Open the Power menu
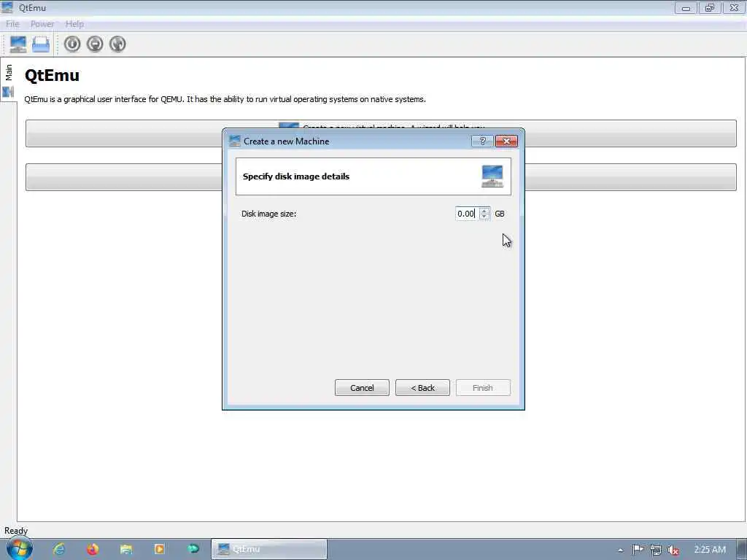Screen dimensions: 747x560 pyautogui.click(x=42, y=24)
